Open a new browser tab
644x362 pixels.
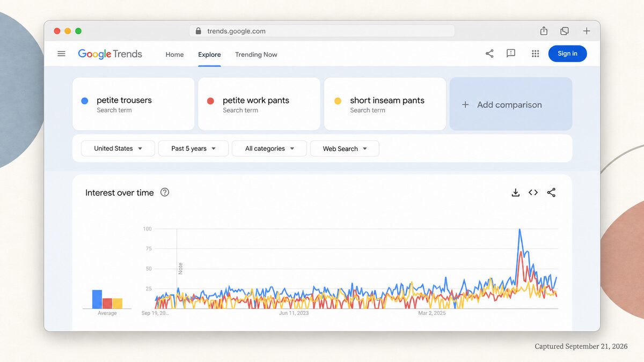[587, 31]
